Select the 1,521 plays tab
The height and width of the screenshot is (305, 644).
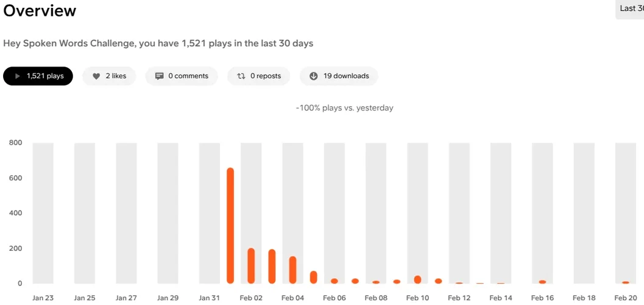(x=38, y=76)
